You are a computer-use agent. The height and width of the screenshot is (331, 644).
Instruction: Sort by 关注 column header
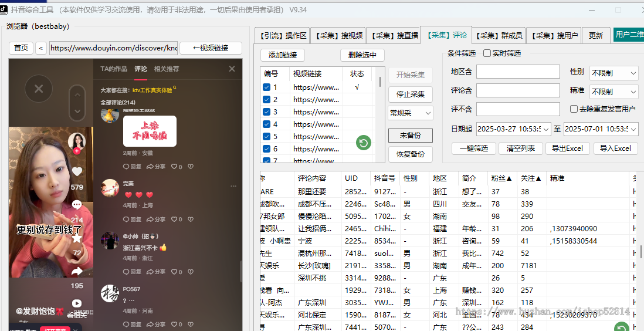coord(531,178)
